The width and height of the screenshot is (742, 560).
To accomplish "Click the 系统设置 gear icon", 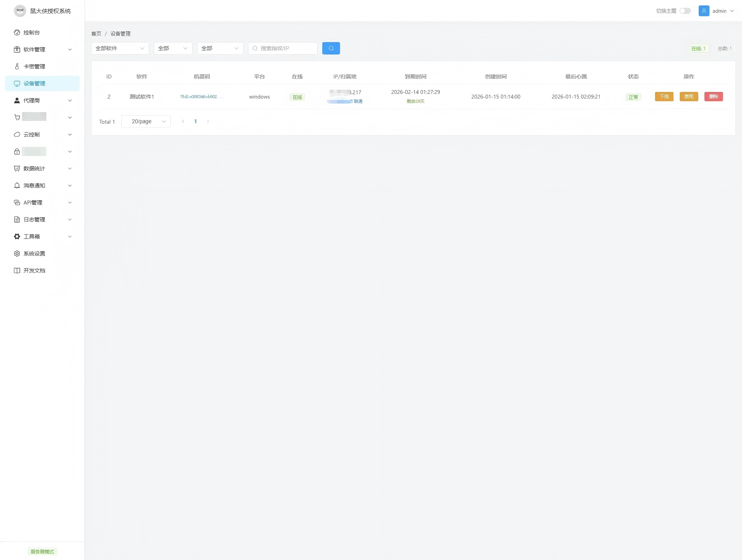I will click(17, 254).
